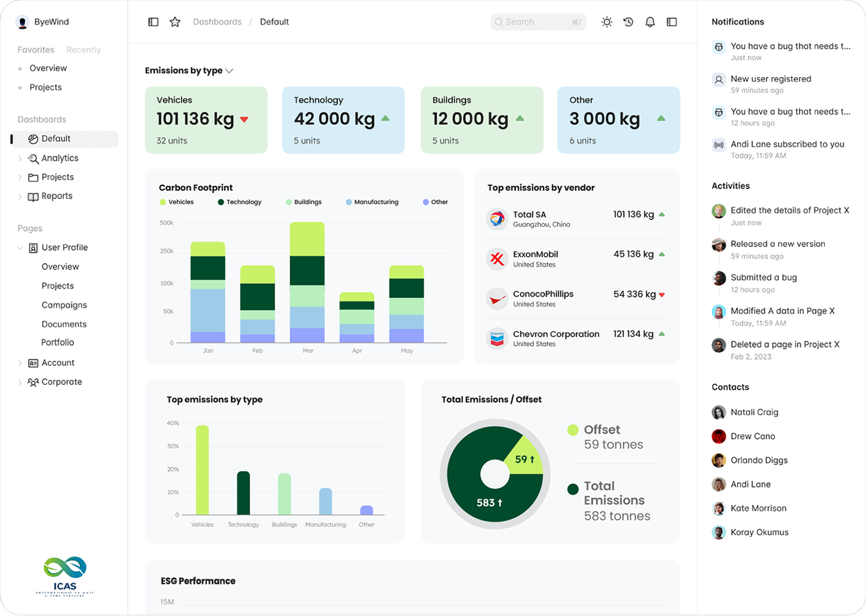Image resolution: width=866 pixels, height=616 pixels.
Task: Click the Reports book icon
Action: coord(33,197)
